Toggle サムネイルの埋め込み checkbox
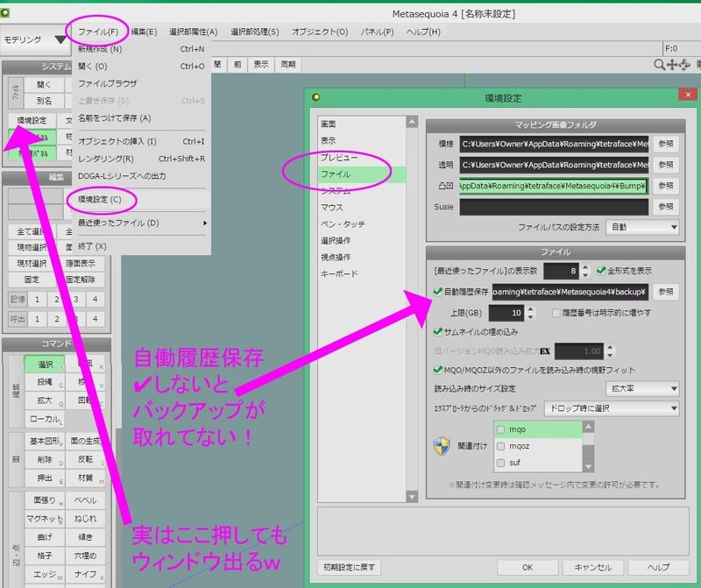Viewport: 701px width, 588px height. [x=437, y=332]
